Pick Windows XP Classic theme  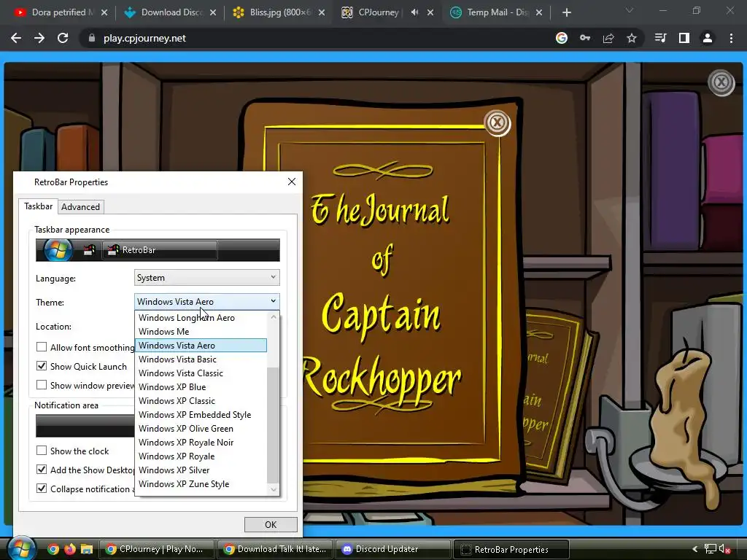(x=201, y=400)
